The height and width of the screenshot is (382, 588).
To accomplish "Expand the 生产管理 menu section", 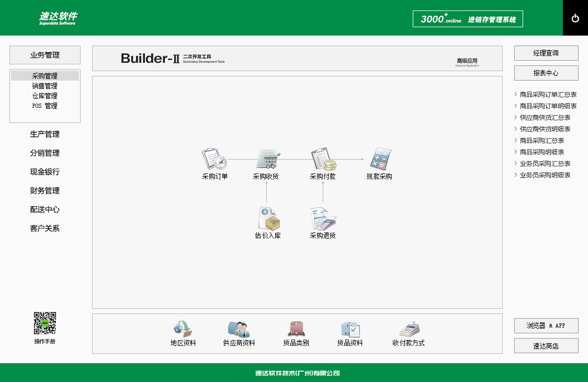I will click(45, 134).
